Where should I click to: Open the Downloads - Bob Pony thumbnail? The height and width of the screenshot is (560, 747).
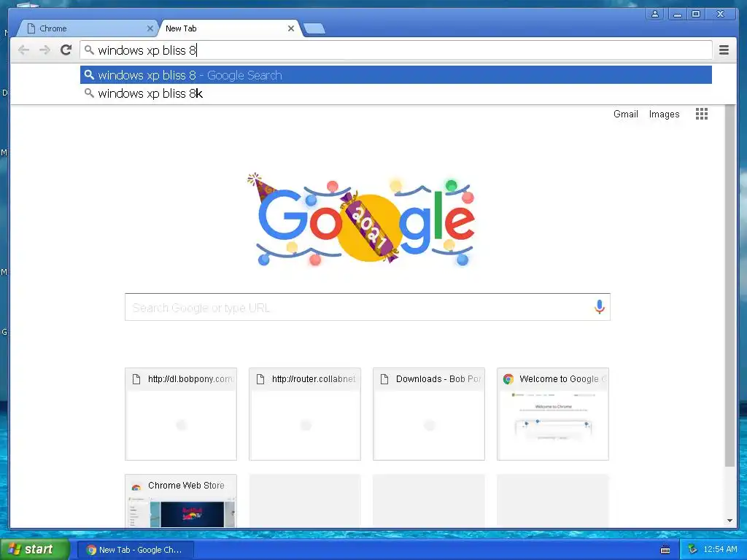429,414
